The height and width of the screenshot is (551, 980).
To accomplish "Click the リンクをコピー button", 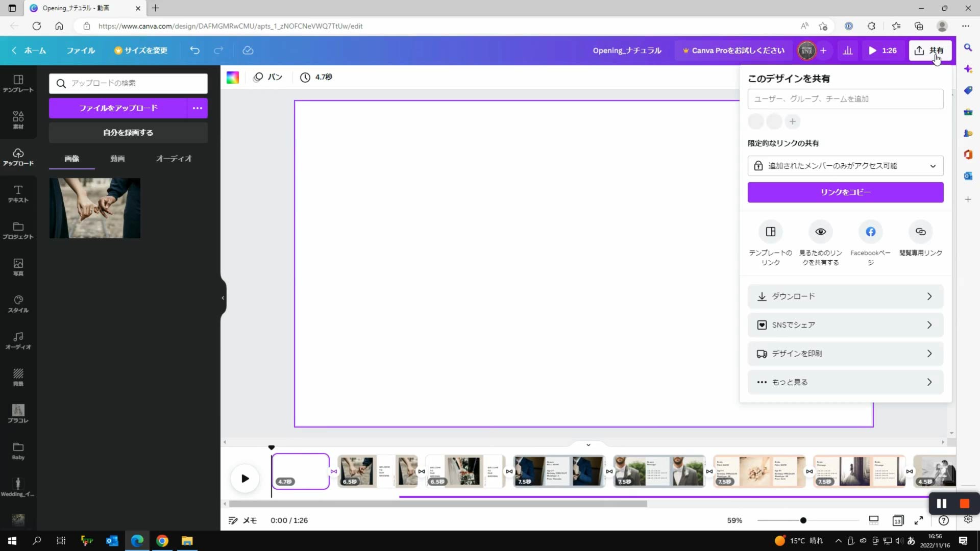I will tap(845, 192).
